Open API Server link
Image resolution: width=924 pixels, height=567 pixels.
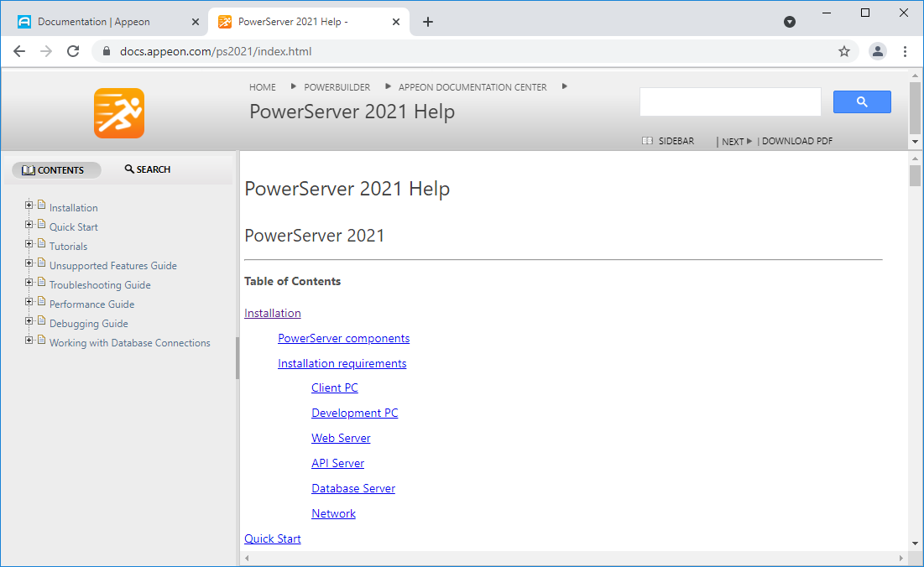pyautogui.click(x=337, y=463)
